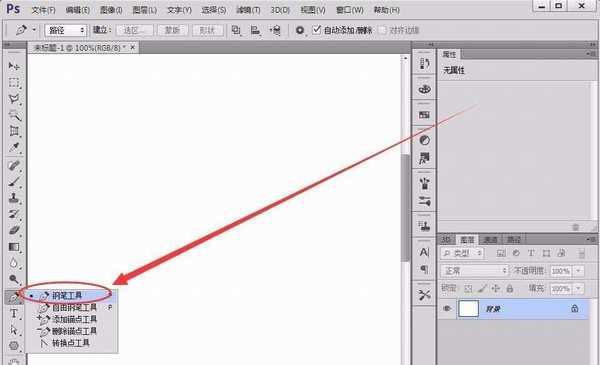Select the Horizontal Type tool
The height and width of the screenshot is (365, 600).
tap(14, 314)
